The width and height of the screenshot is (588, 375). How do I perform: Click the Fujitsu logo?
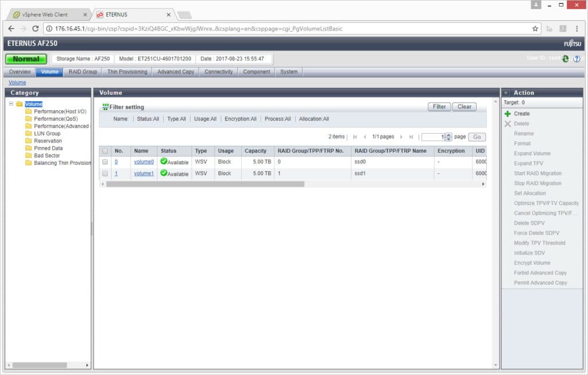(x=572, y=44)
